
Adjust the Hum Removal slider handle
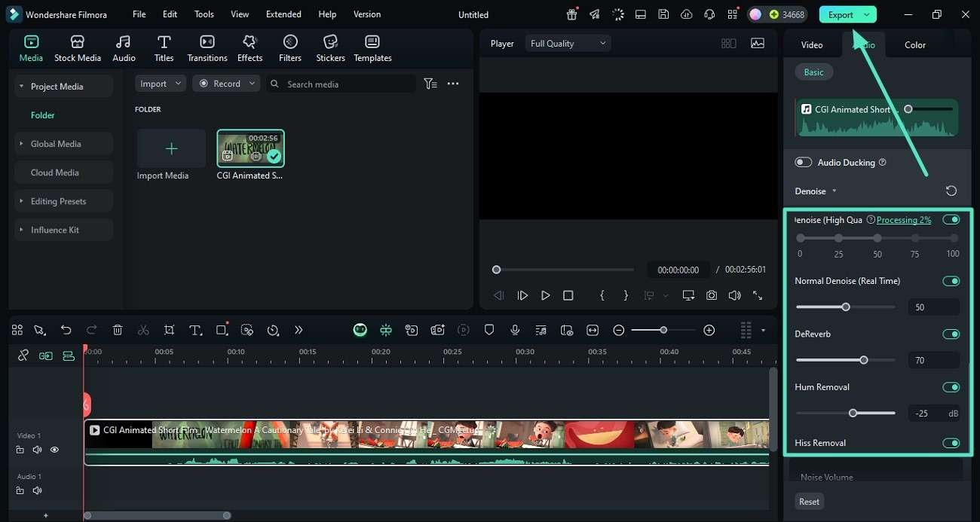[853, 413]
